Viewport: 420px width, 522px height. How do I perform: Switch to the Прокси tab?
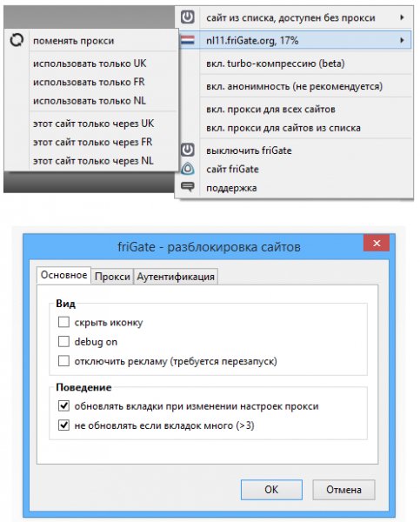(112, 277)
